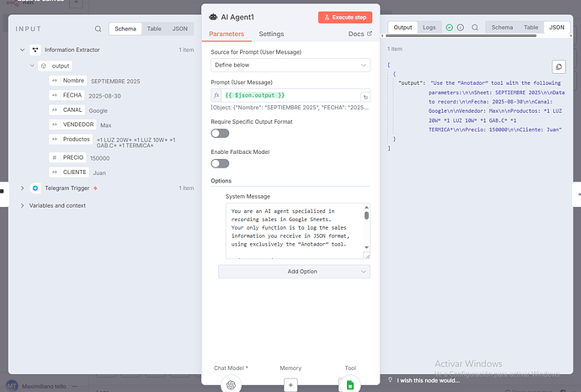Select the Output JSON view tab
Image resolution: width=581 pixels, height=392 pixels.
point(557,28)
